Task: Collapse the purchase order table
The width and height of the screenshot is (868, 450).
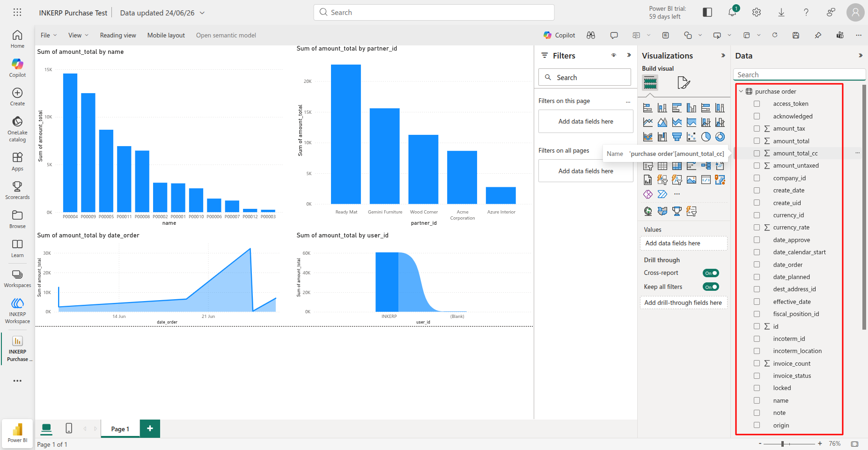Action: (741, 91)
